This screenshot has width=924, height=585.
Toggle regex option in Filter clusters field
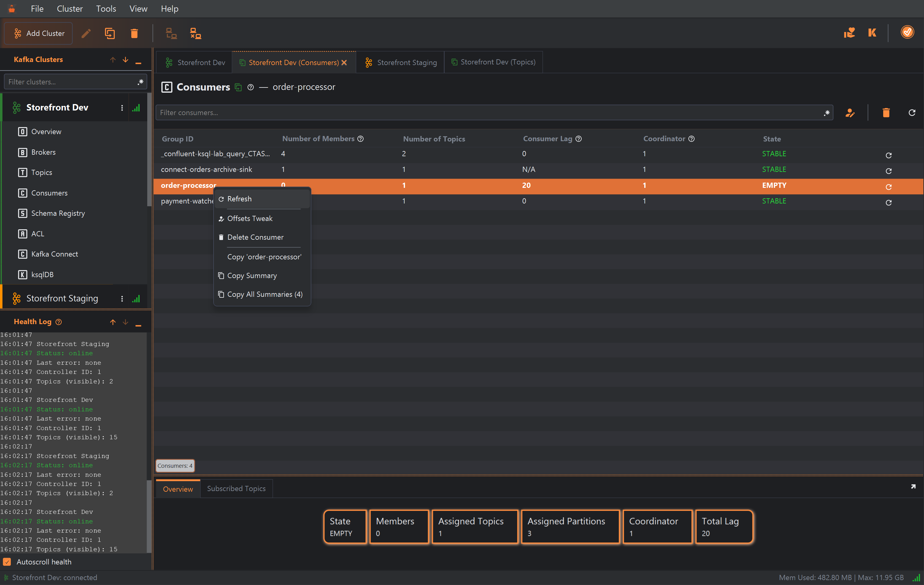click(141, 82)
